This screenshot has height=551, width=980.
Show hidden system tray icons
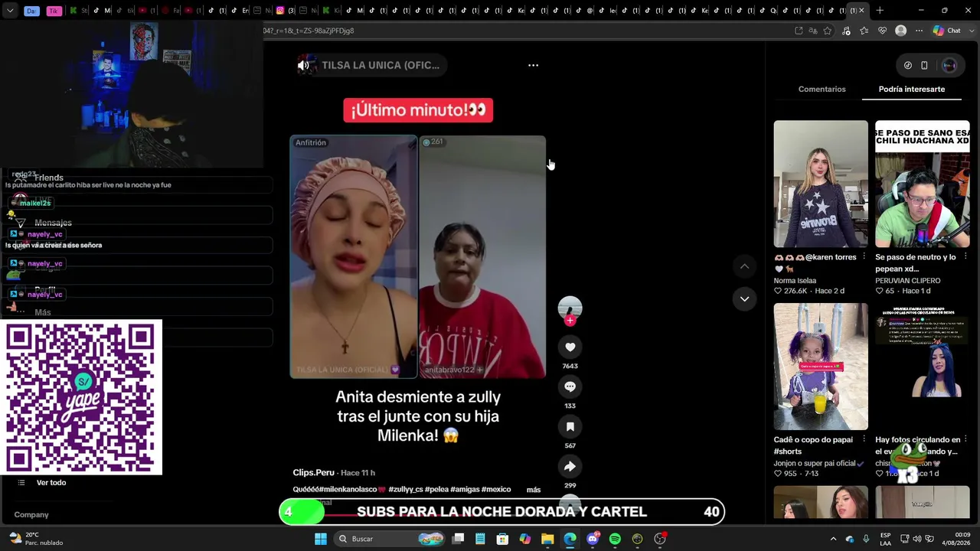[x=833, y=539]
